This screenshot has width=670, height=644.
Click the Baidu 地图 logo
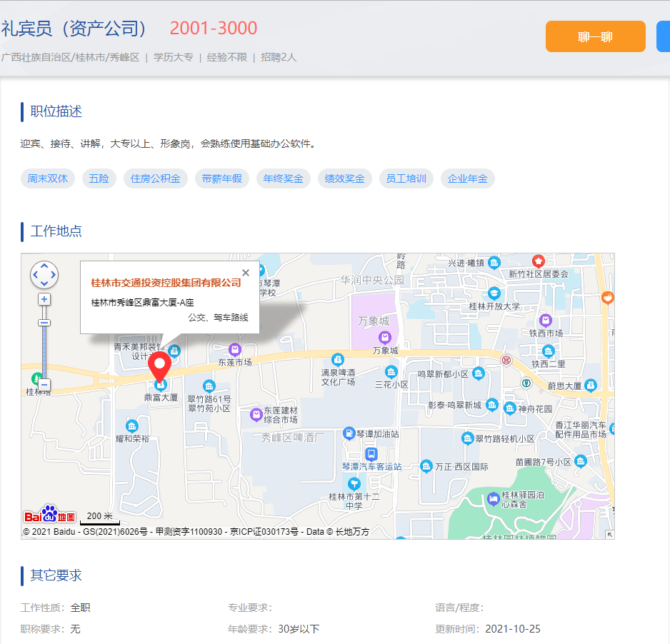tap(49, 515)
